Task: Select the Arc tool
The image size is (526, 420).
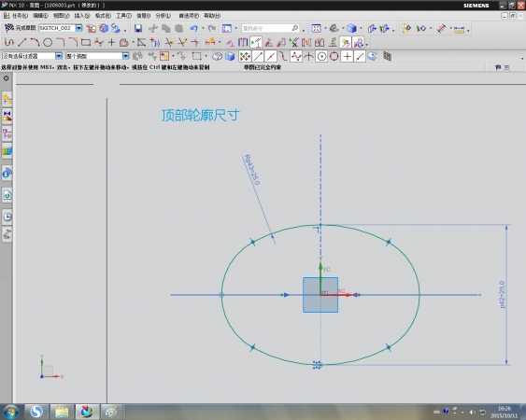Action: tap(35, 43)
